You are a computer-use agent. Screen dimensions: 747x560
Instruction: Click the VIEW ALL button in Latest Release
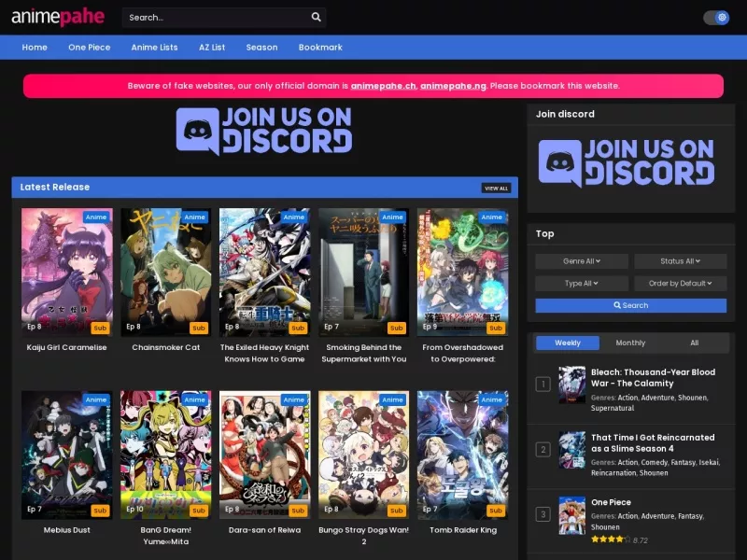[x=496, y=189]
